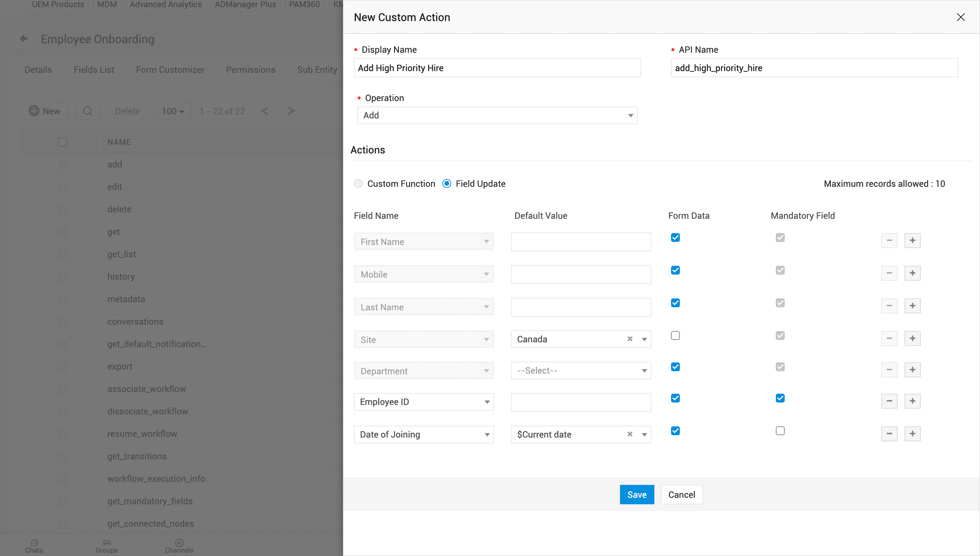The height and width of the screenshot is (556, 980).
Task: Remove the Employee ID row with minus
Action: point(889,401)
